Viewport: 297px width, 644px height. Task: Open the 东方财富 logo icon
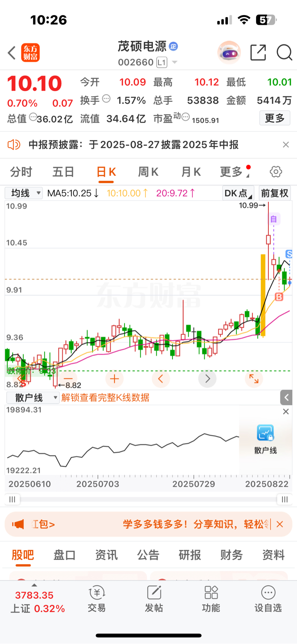(31, 53)
